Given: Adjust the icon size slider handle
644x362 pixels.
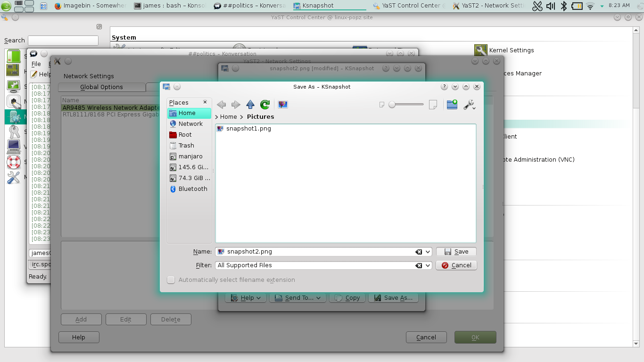Looking at the screenshot, I should coord(392,105).
